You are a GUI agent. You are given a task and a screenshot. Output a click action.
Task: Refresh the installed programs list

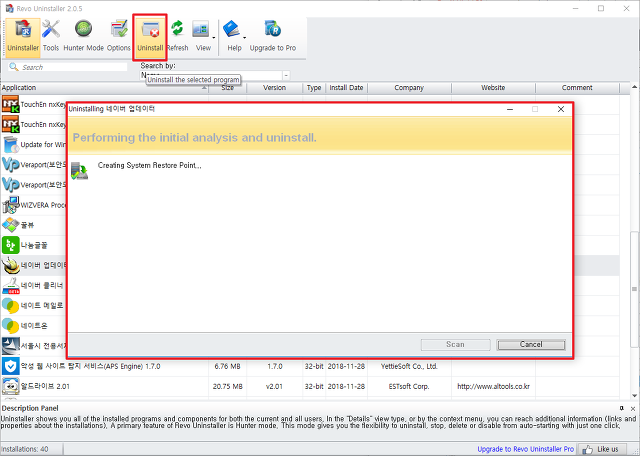click(x=177, y=36)
